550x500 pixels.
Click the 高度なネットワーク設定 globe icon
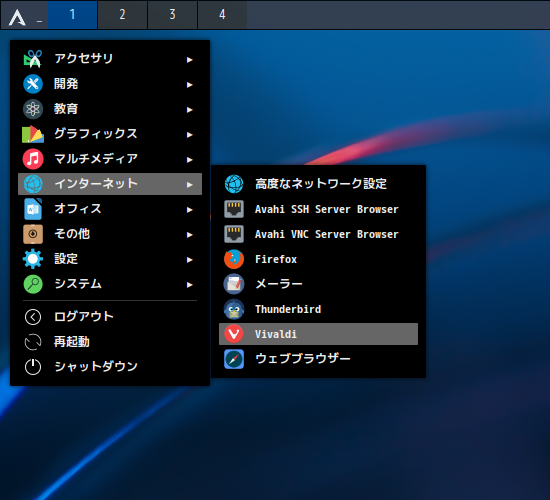234,184
